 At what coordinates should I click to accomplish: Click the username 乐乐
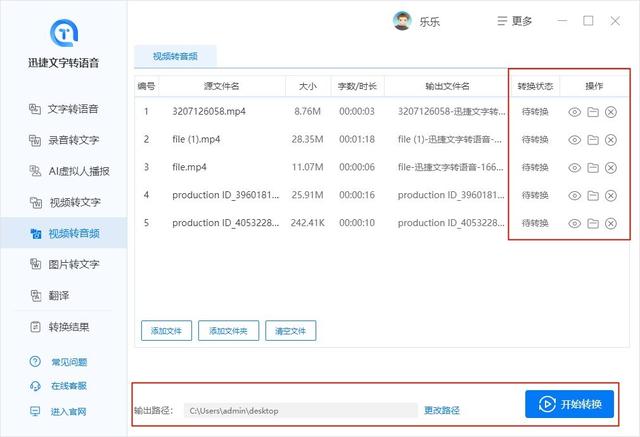(x=429, y=22)
